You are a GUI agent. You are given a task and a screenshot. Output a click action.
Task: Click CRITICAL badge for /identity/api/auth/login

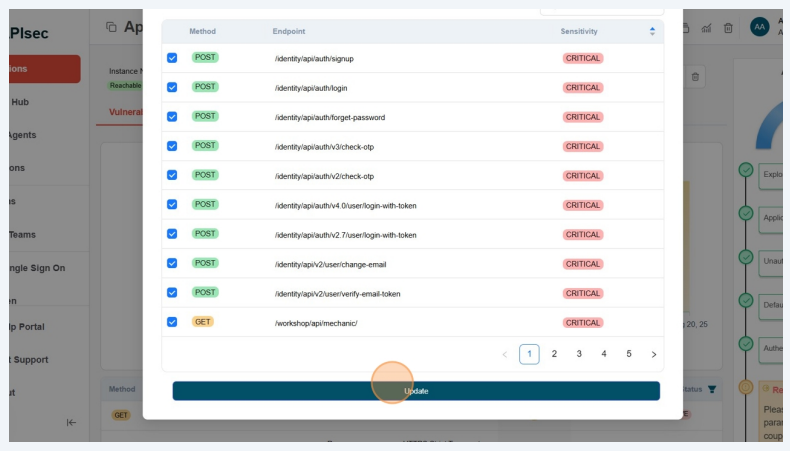click(582, 88)
